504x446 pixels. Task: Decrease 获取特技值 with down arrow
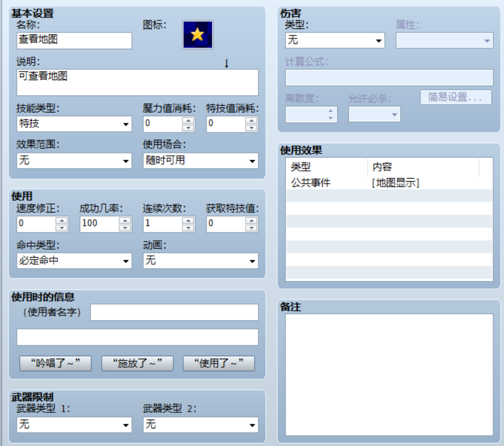click(251, 228)
